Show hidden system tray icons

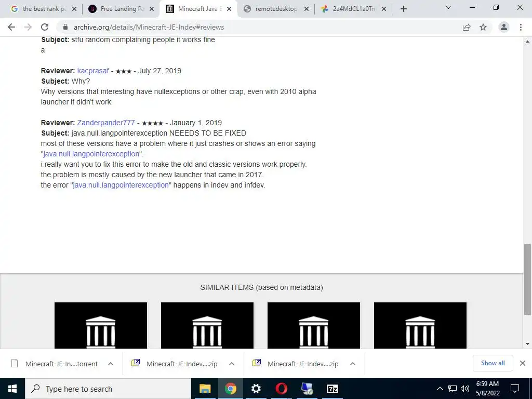click(x=440, y=389)
